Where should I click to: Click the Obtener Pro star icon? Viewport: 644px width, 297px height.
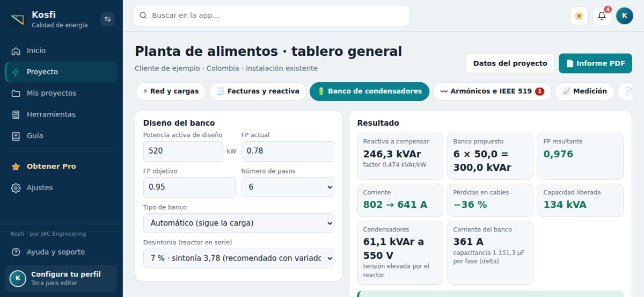(16, 166)
